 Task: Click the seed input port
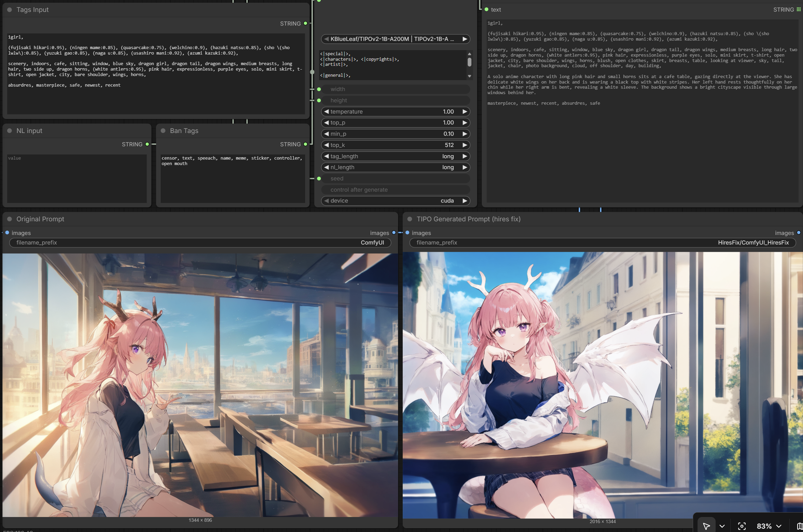[319, 178]
